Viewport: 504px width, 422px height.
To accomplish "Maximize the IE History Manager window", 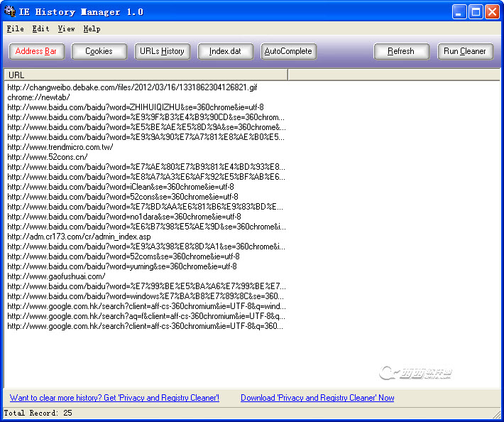I will click(476, 12).
